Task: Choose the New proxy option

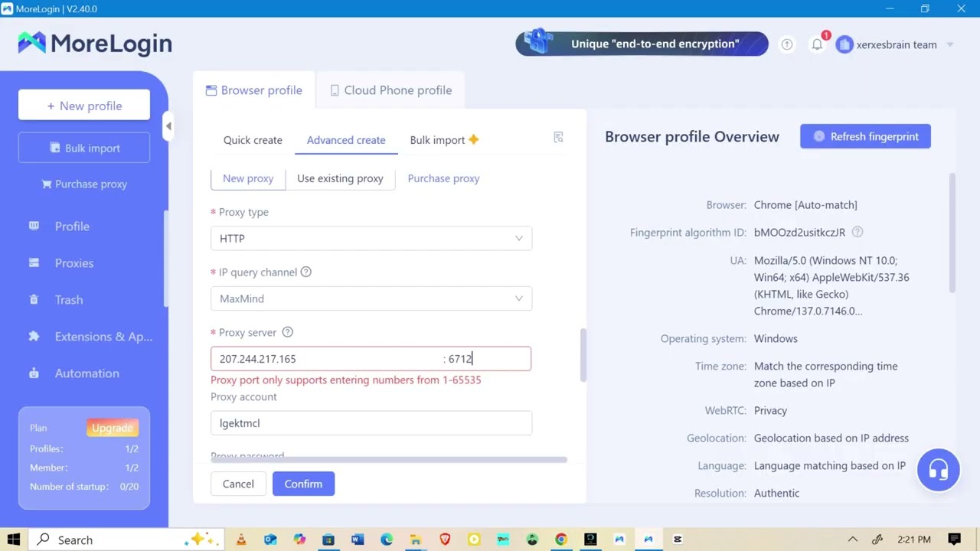Action: [248, 178]
